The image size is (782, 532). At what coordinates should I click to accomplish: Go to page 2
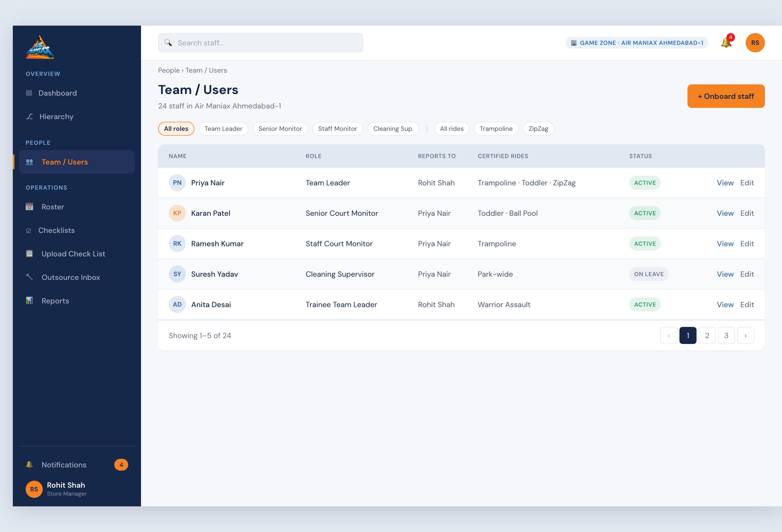click(x=707, y=335)
